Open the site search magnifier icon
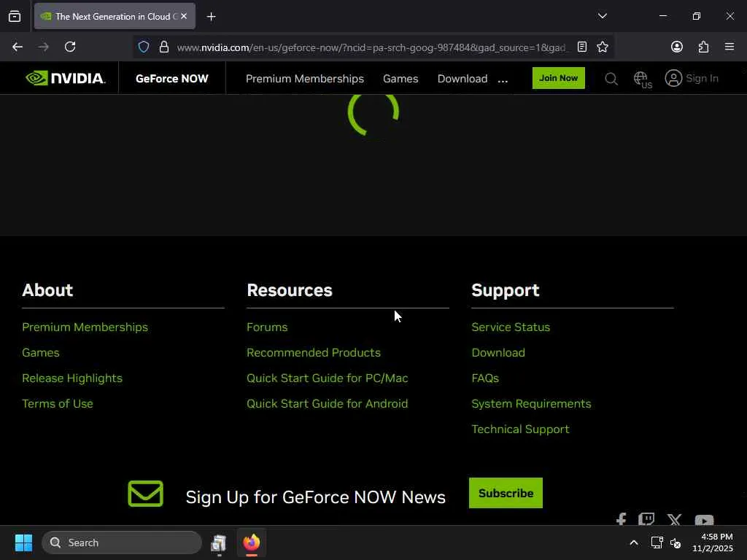747x560 pixels. click(611, 79)
